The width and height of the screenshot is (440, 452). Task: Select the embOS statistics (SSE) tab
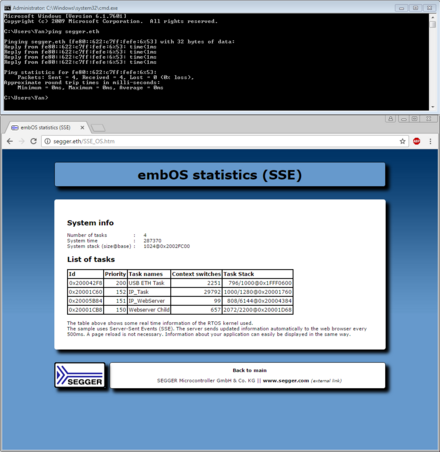46,127
